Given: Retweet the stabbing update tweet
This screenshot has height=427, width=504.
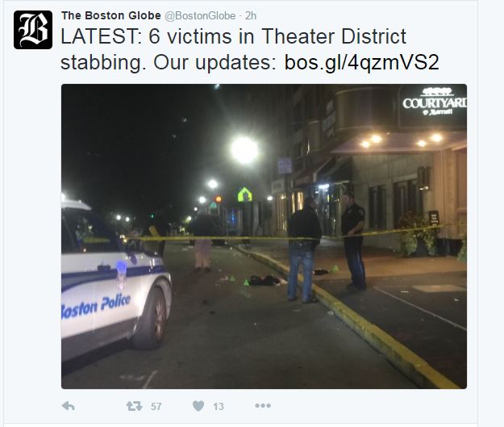Looking at the screenshot, I should pyautogui.click(x=134, y=406).
